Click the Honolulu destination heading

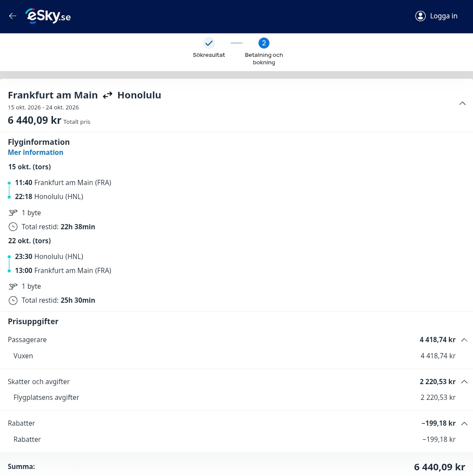[139, 95]
